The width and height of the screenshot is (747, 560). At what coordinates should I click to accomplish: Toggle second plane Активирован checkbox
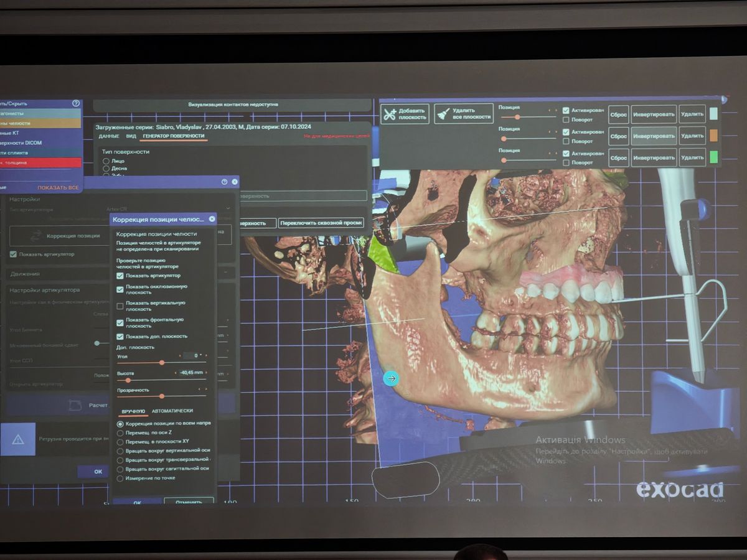click(x=566, y=132)
